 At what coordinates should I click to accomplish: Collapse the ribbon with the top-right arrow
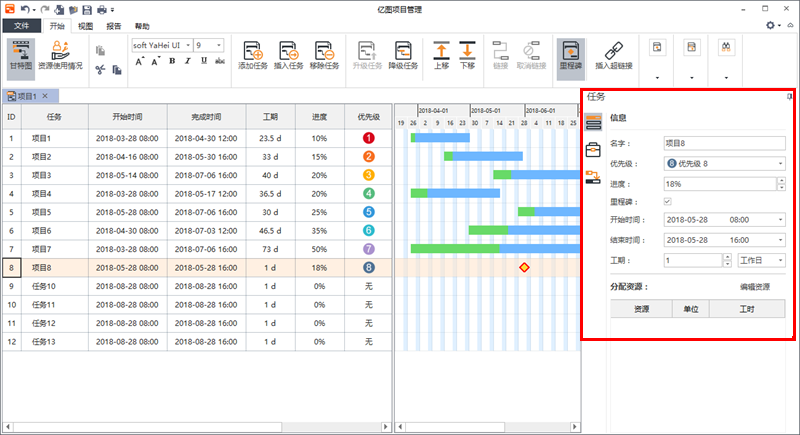pos(790,25)
